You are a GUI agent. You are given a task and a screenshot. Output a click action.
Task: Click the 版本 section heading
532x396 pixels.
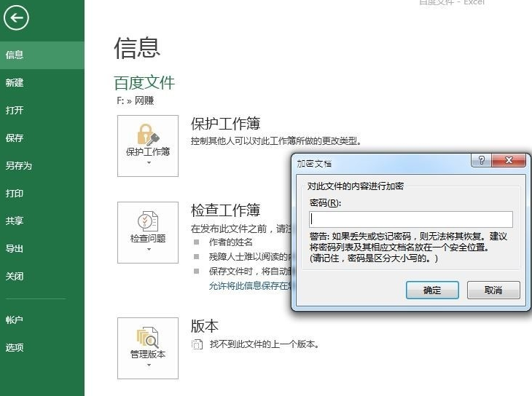(x=205, y=326)
